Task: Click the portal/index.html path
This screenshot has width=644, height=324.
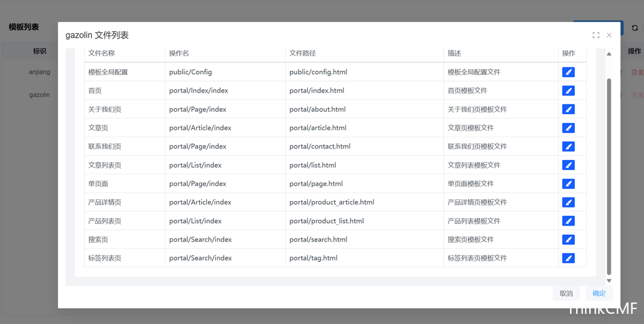Action: coord(317,91)
